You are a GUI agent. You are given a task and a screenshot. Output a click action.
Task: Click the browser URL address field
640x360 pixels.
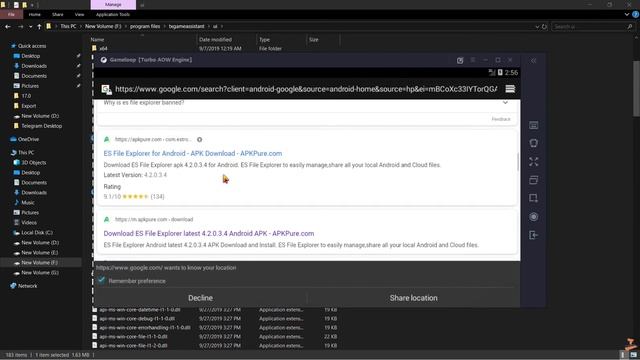[306, 89]
